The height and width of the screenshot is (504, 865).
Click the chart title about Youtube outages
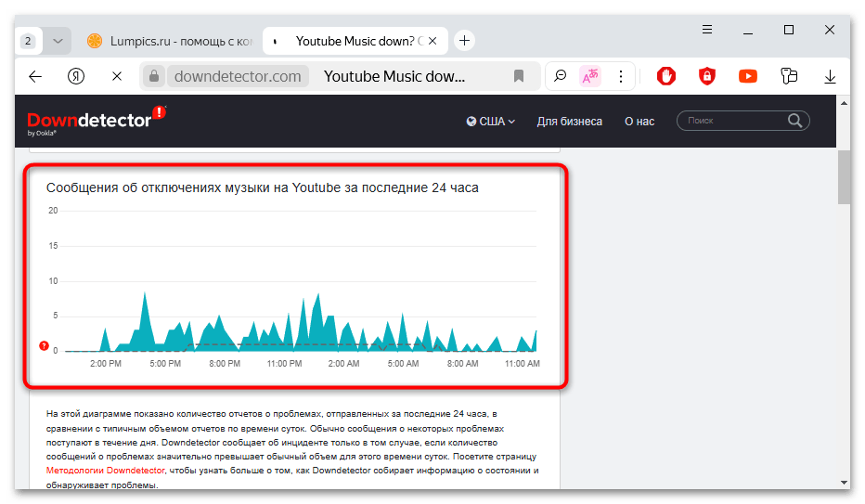(262, 187)
